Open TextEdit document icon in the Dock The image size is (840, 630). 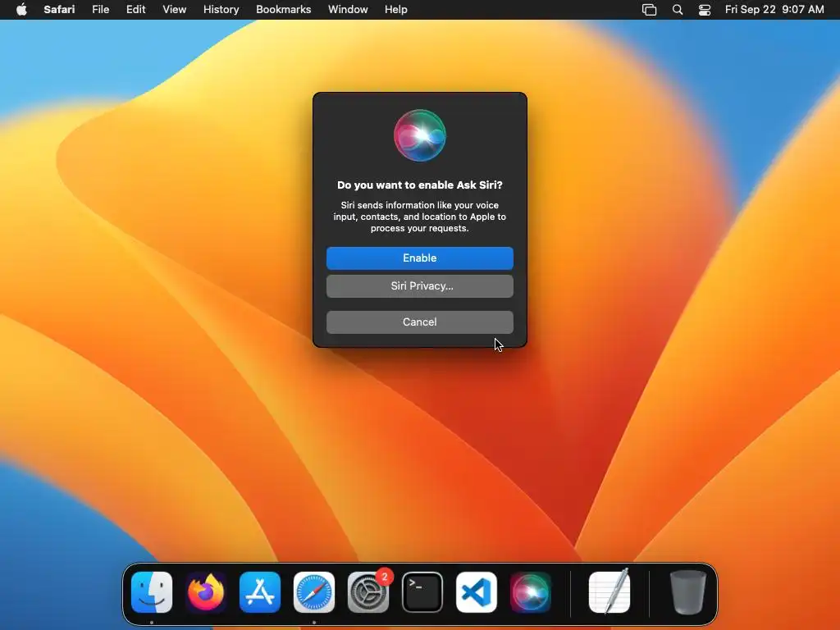[x=609, y=591]
